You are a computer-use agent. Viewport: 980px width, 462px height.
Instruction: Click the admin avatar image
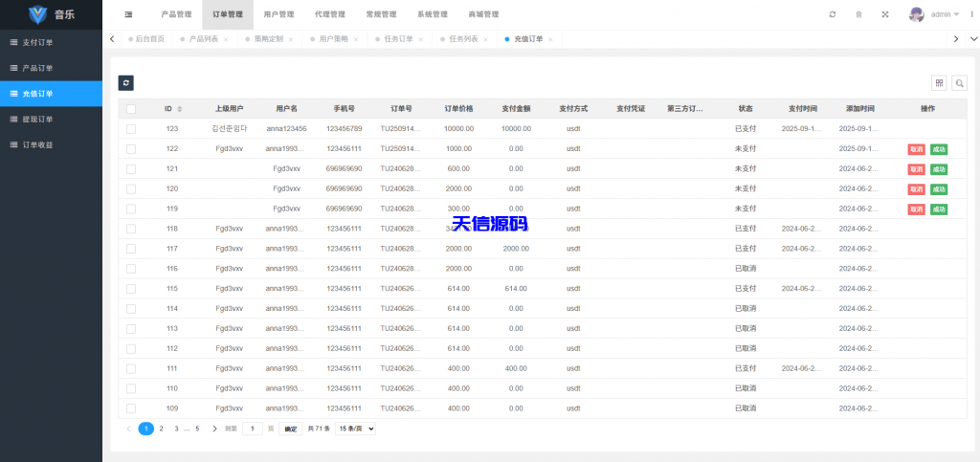[916, 14]
